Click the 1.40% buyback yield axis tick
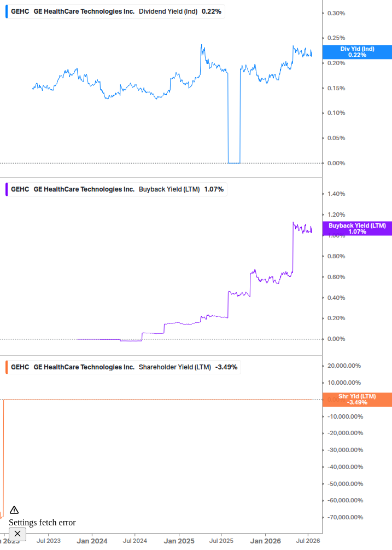 pos(336,194)
